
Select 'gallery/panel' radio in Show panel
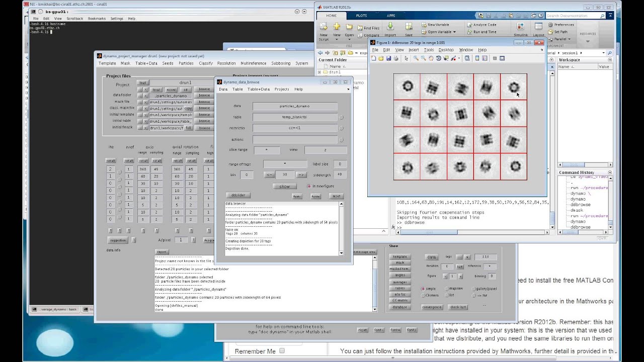474,289
